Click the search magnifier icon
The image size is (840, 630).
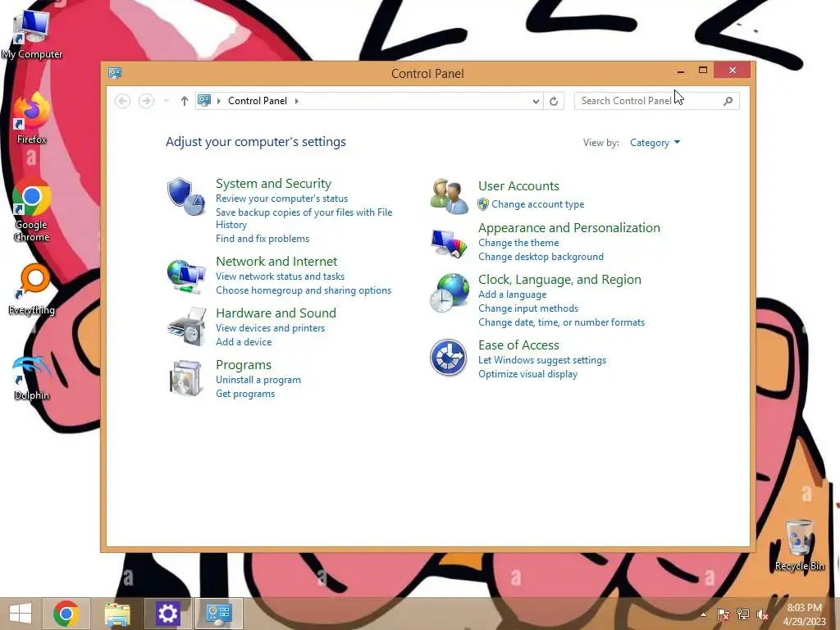click(728, 101)
